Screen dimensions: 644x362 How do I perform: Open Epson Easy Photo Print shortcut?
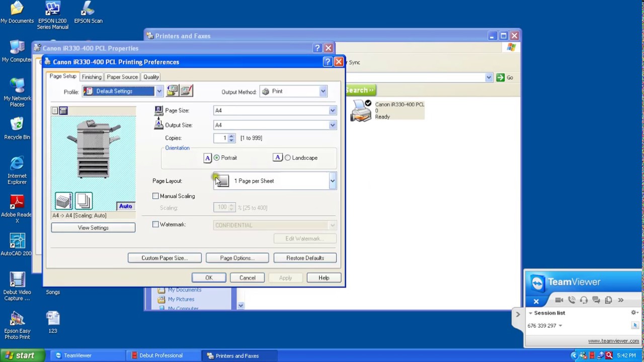pyautogui.click(x=17, y=325)
